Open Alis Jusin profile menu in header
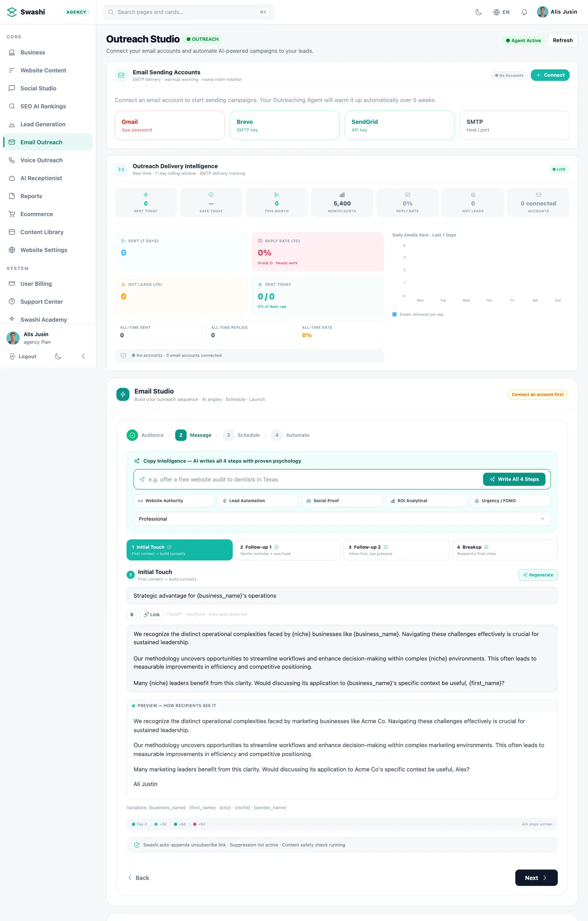This screenshot has width=588, height=921. [x=557, y=12]
